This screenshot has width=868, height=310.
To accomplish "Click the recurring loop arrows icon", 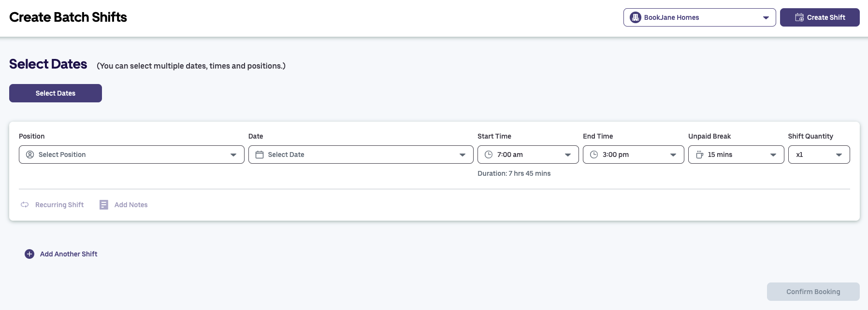I will (25, 205).
